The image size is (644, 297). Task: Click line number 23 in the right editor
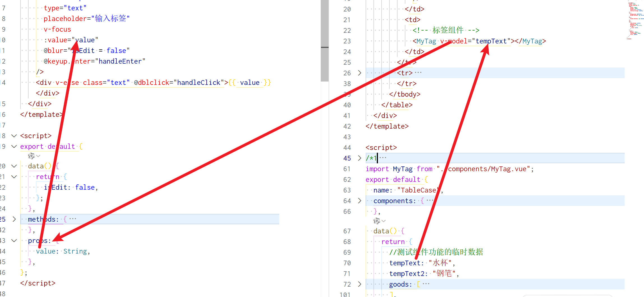(347, 41)
